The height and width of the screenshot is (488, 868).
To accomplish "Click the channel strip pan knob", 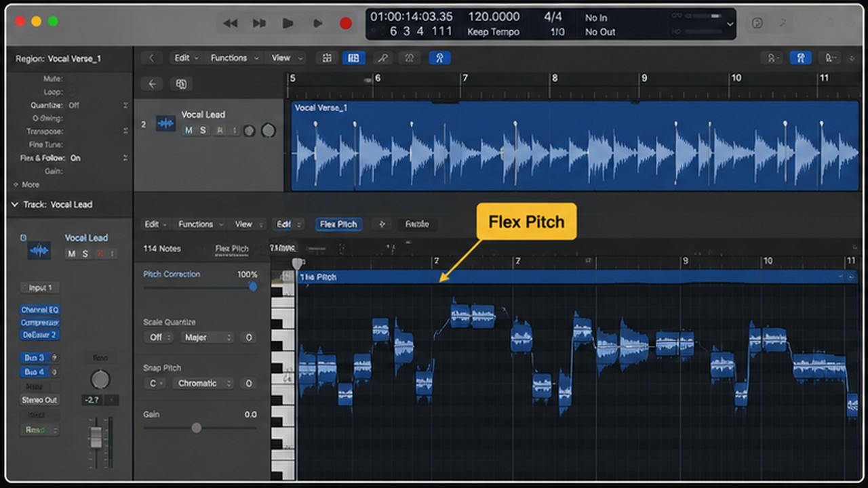I will coord(100,379).
